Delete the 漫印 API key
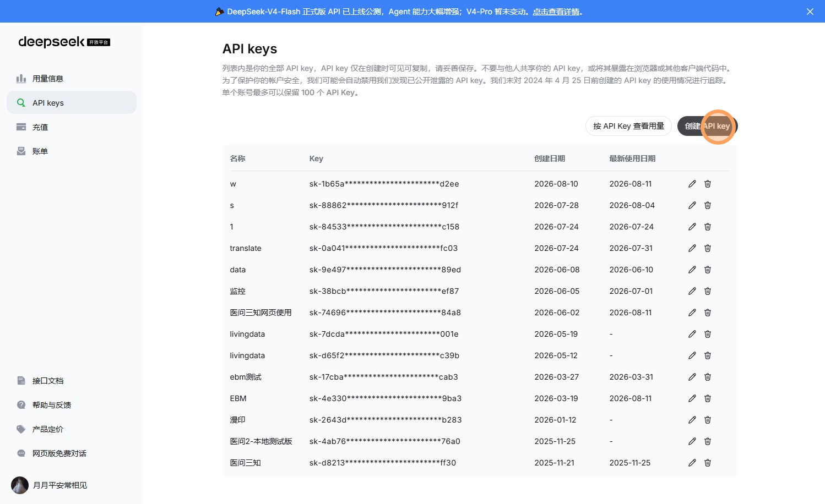Image resolution: width=825 pixels, height=504 pixels. click(708, 420)
